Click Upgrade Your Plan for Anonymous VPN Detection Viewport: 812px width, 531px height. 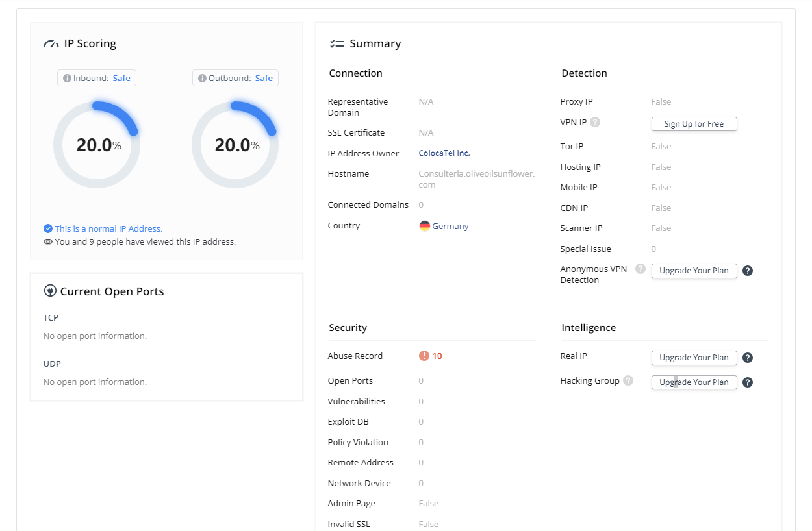pos(694,271)
